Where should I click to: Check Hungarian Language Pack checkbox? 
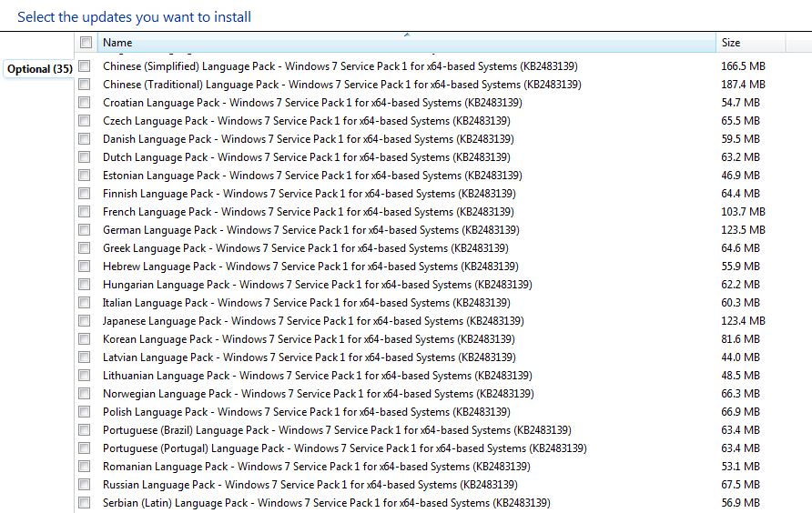[x=85, y=284]
